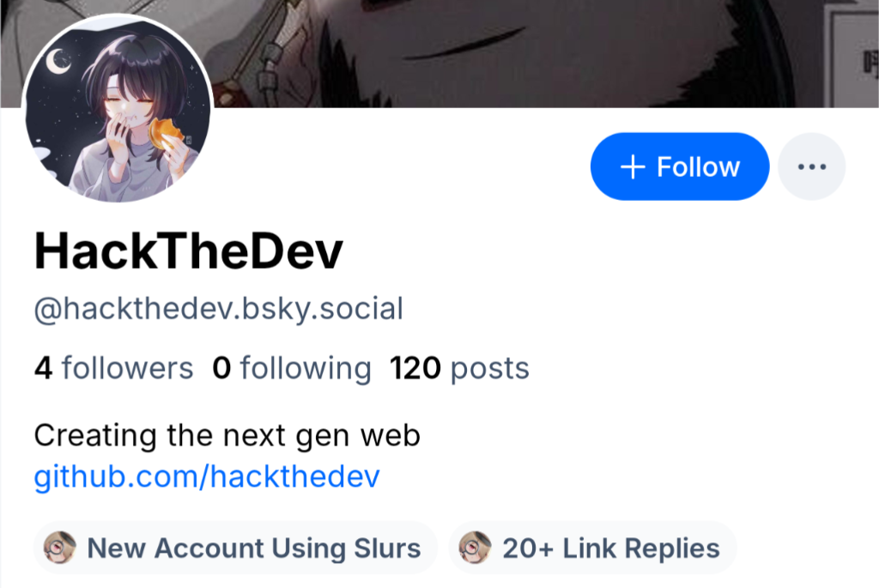Click labeler avatar icon beside New Account Using Slurs
This screenshot has height=588, width=879.
60,548
